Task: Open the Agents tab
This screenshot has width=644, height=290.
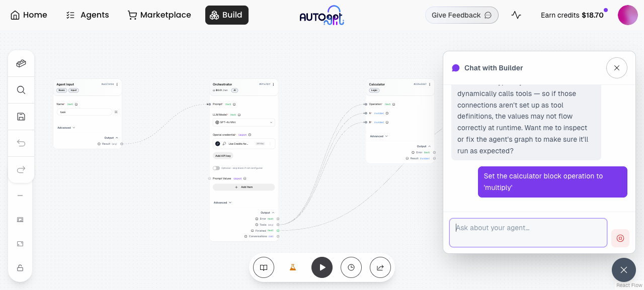Action: 88,15
